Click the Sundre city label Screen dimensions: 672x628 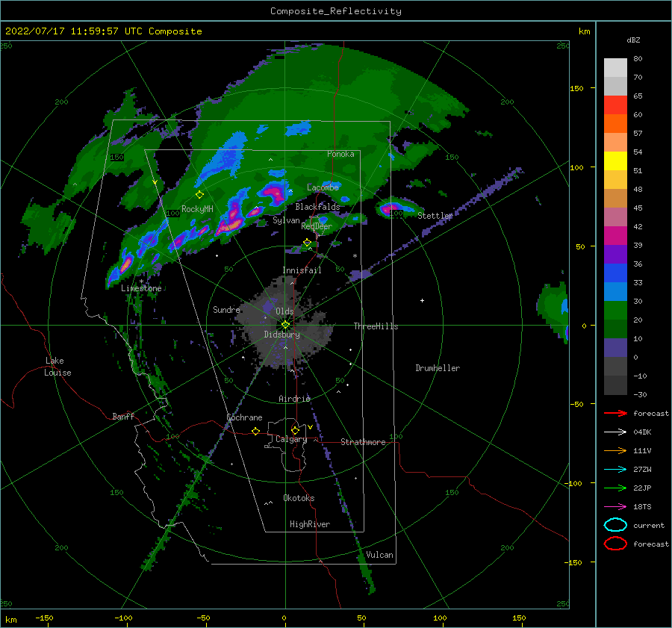tap(226, 309)
